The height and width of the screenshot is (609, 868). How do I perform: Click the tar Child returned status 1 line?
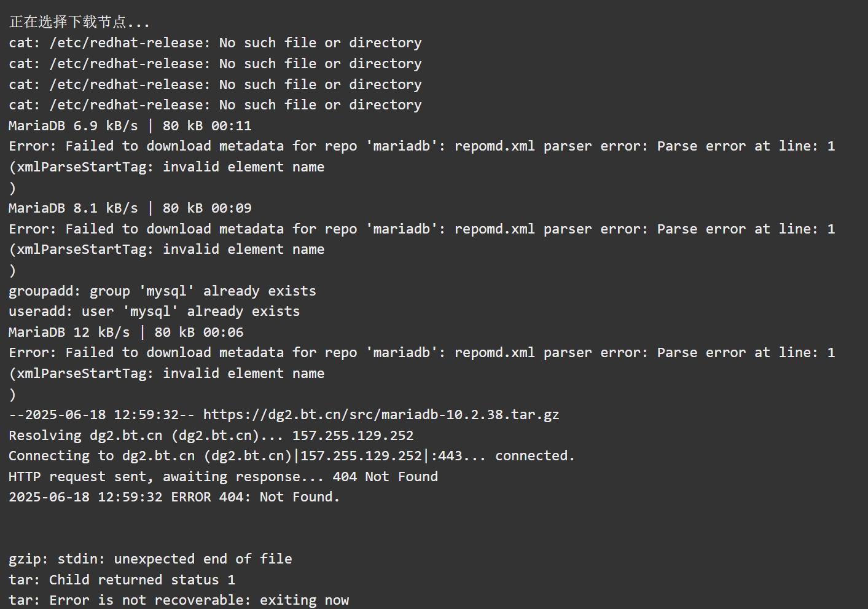(x=122, y=580)
